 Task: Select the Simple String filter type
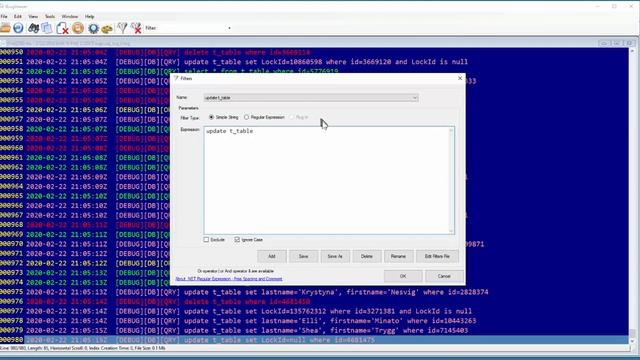[224, 117]
